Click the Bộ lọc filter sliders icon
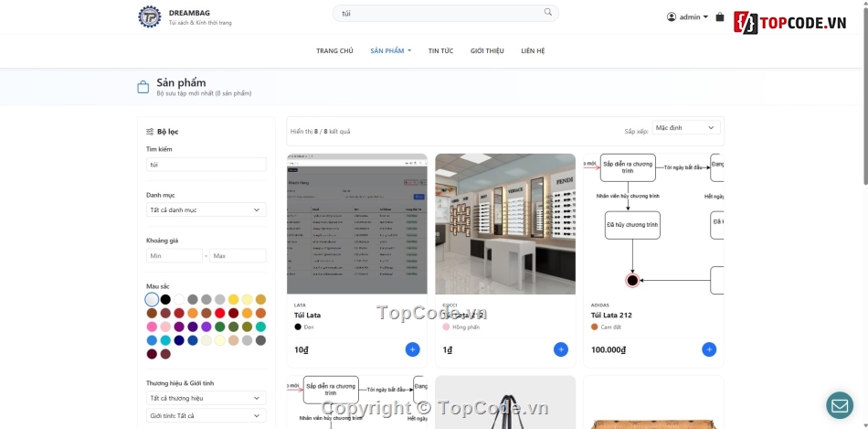 click(150, 132)
